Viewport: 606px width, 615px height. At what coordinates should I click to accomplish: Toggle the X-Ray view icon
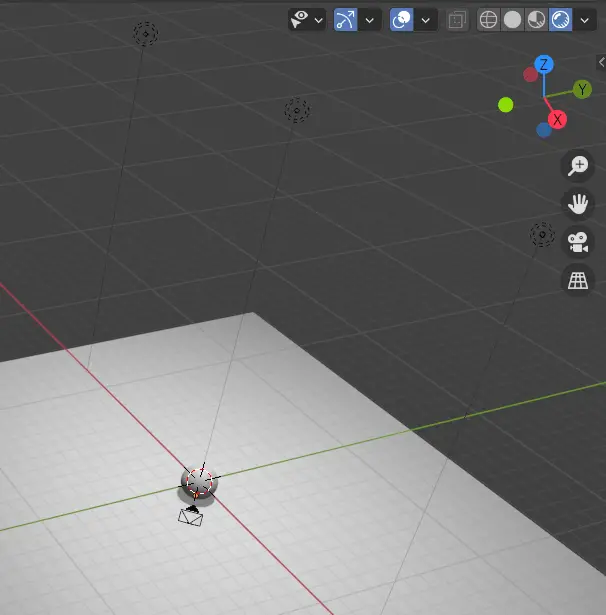click(x=457, y=20)
